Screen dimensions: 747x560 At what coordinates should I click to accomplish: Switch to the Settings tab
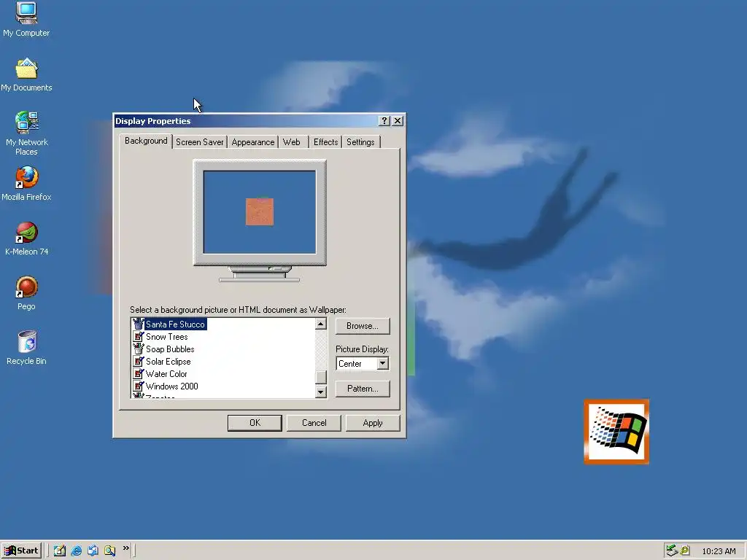[x=360, y=142]
